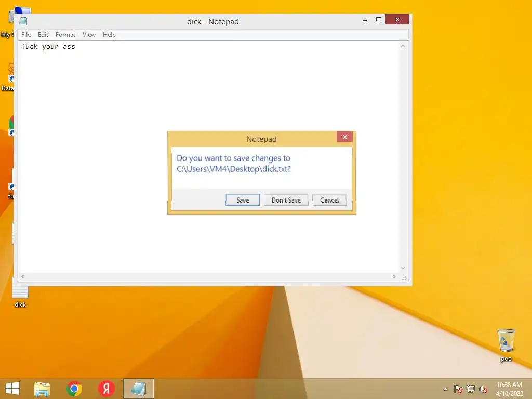Click the horizontal scrollbar left arrow

pyautogui.click(x=23, y=277)
